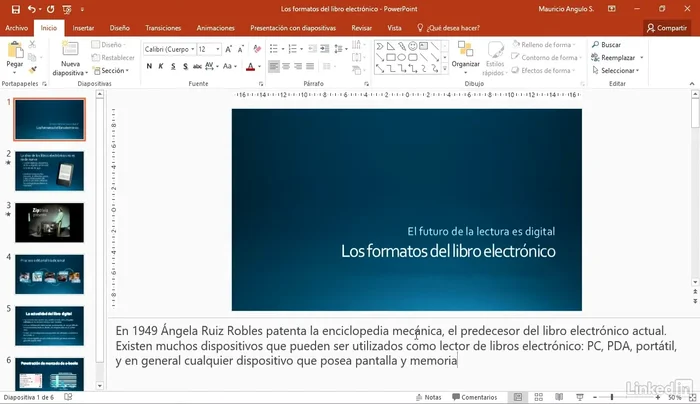Image resolution: width=700 pixels, height=404 pixels.
Task: Select the right triangle shape
Action: 391,46
